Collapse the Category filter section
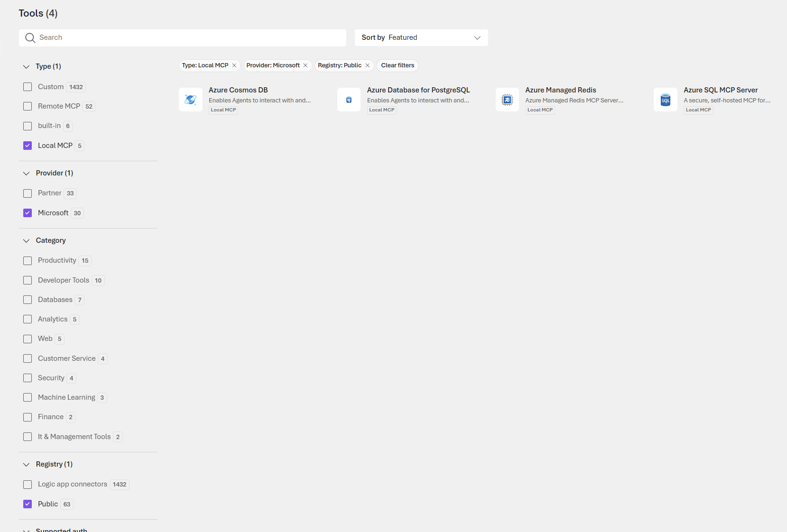 27,241
